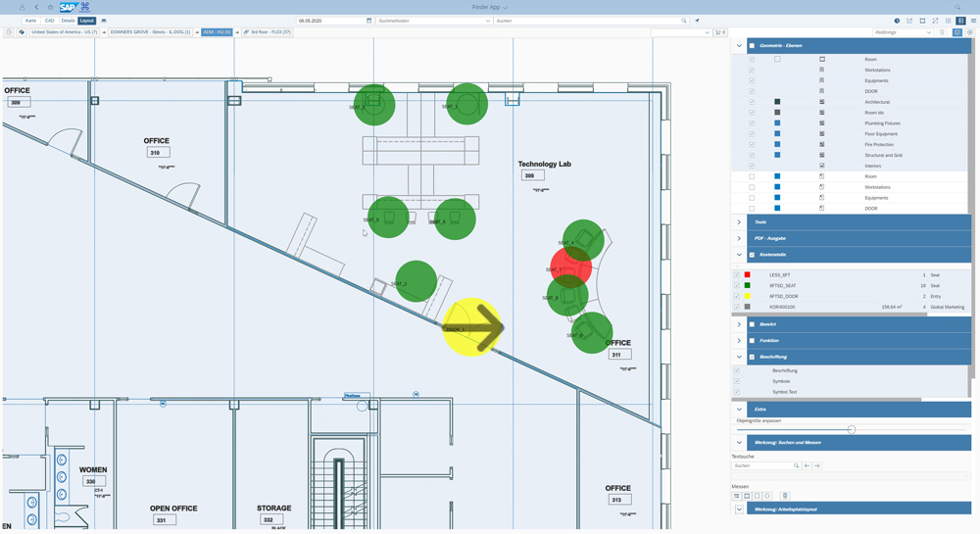980x534 pixels.
Task: Collapse the Werkzeug: Suchen und Messen section
Action: click(x=739, y=443)
